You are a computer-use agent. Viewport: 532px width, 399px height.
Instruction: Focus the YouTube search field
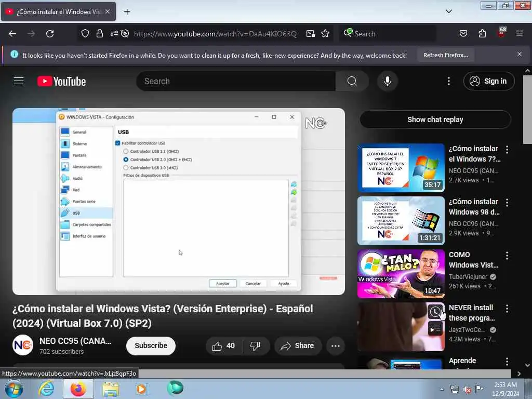coord(236,81)
